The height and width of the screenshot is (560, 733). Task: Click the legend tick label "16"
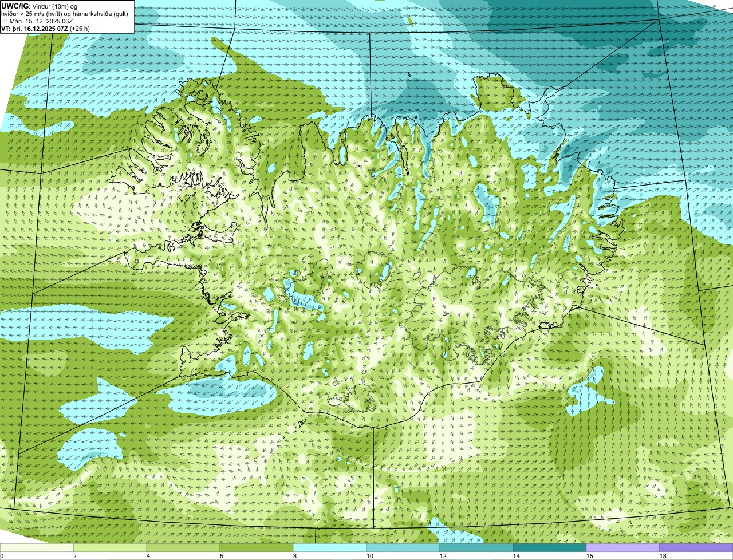(590, 556)
